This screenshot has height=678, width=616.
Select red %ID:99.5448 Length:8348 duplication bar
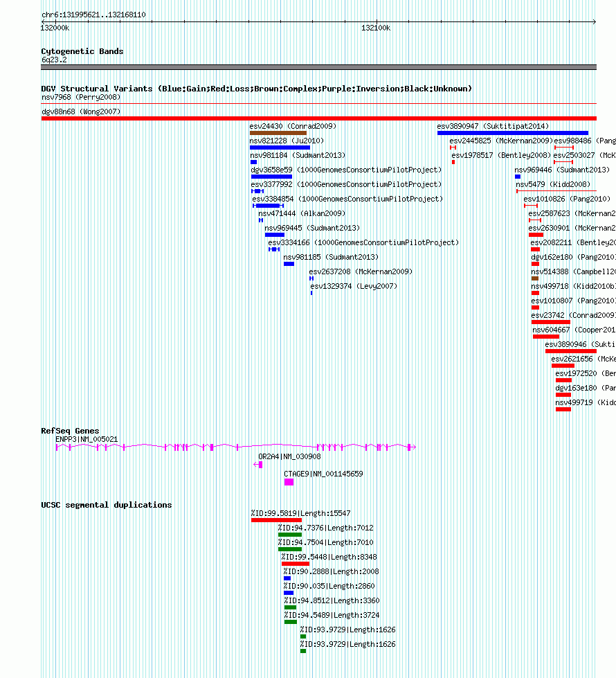pos(296,564)
